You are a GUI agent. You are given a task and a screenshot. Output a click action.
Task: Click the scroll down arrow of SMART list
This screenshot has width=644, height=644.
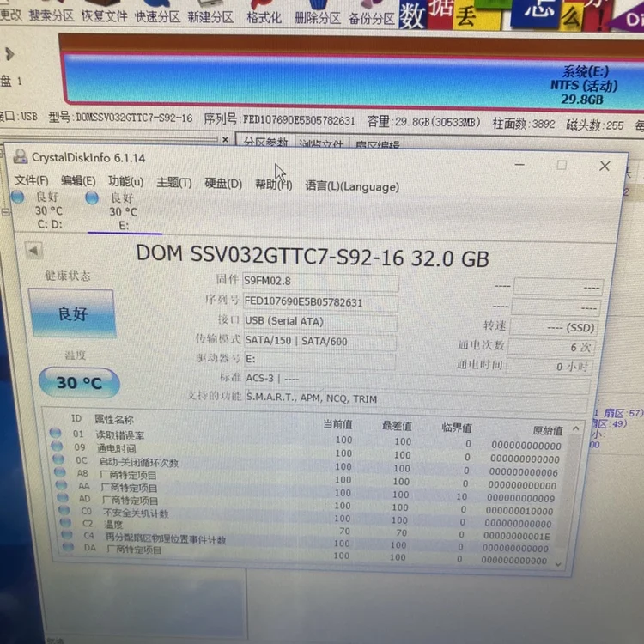(x=558, y=564)
